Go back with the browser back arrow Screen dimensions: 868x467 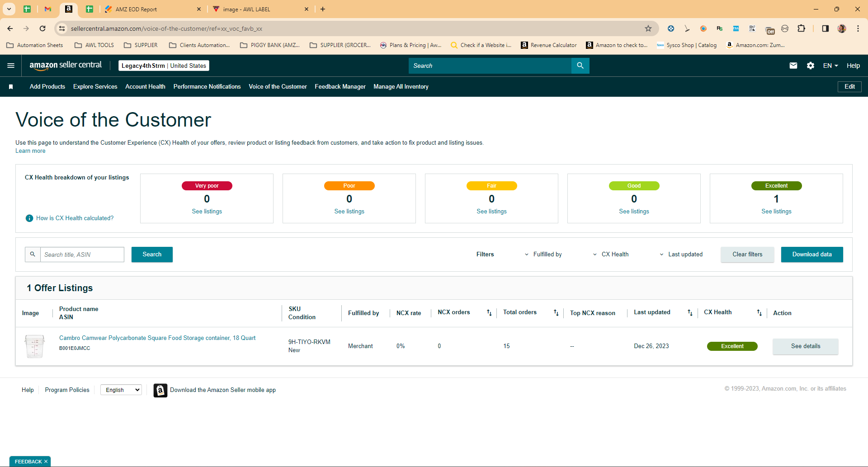pyautogui.click(x=10, y=28)
